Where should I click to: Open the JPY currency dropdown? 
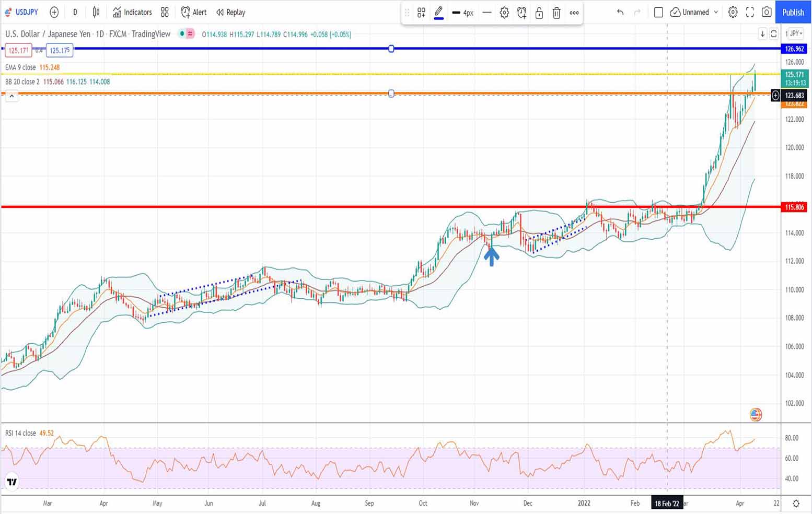pyautogui.click(x=796, y=33)
